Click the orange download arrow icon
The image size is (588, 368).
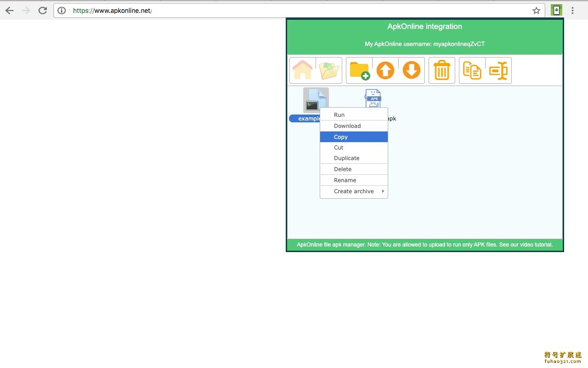point(412,70)
